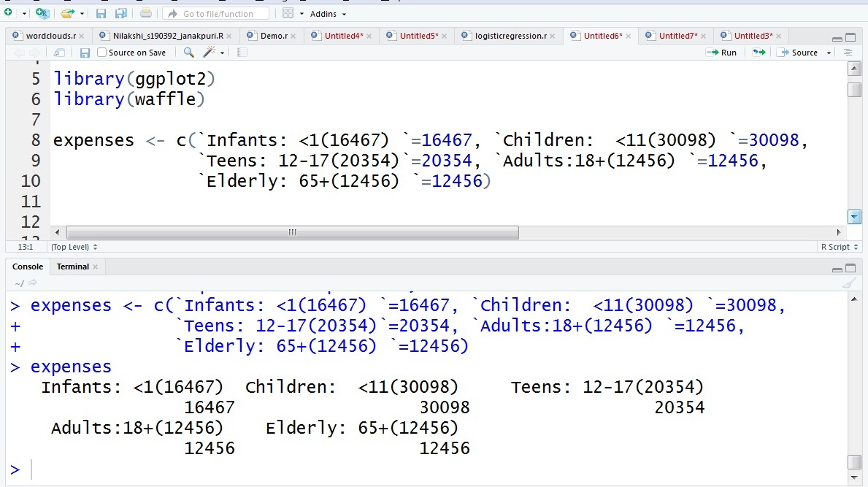Viewport: 868px width, 487px height.
Task: Show the editor in a new window
Action: 59,53
